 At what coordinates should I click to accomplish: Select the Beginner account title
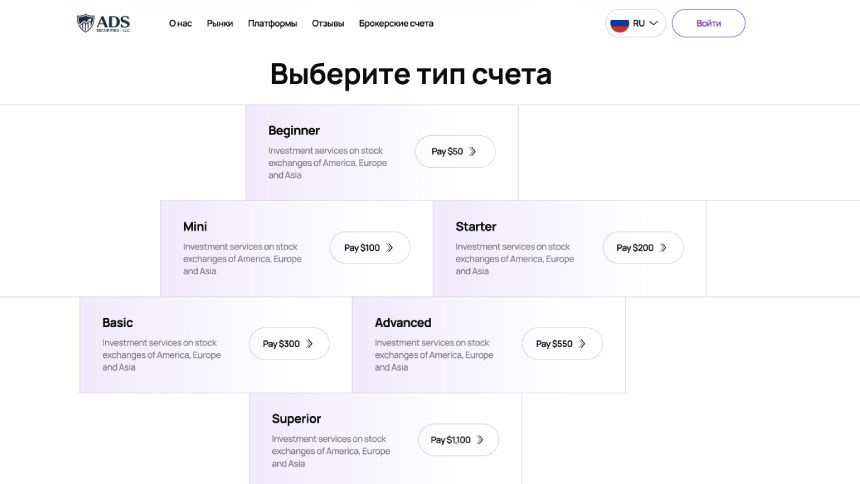[x=294, y=131]
